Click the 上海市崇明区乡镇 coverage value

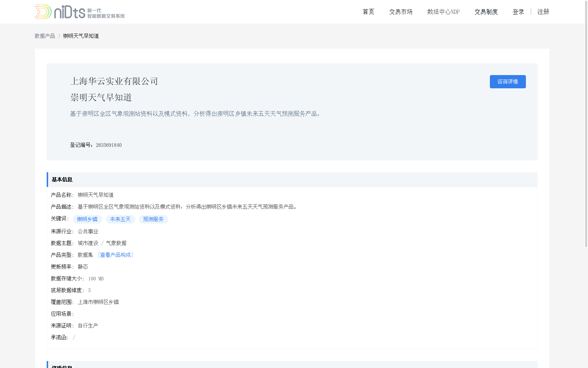point(98,302)
